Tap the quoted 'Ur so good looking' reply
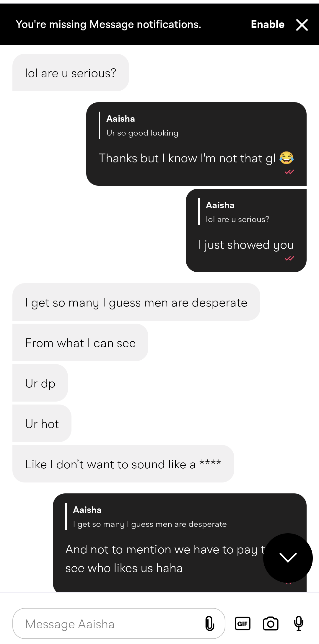 (x=142, y=125)
